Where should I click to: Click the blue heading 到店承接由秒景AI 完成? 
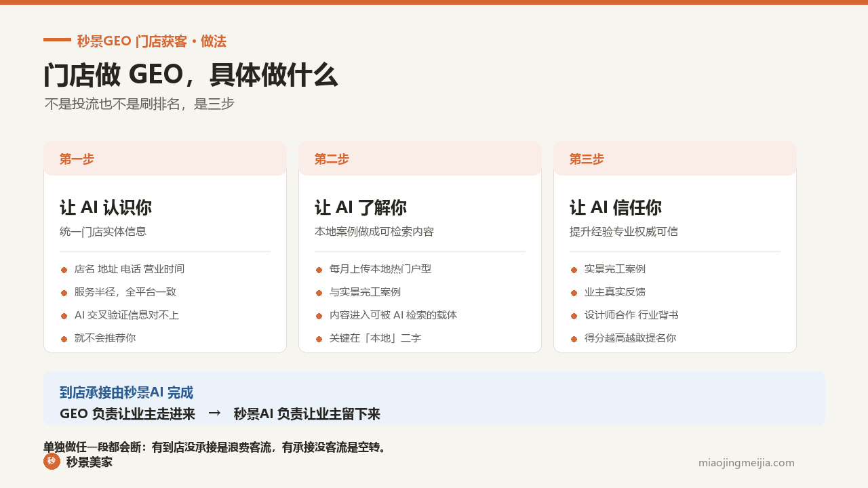[x=126, y=392]
